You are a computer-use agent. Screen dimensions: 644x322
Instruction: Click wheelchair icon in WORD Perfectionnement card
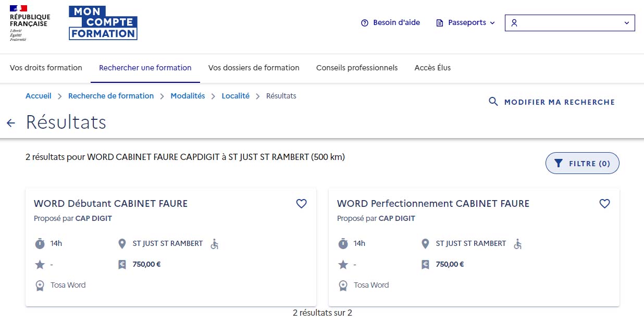point(517,243)
